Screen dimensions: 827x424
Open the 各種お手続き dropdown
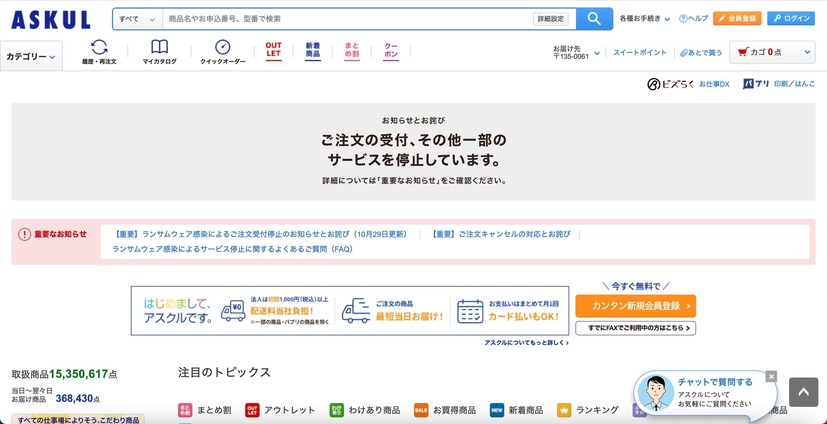click(645, 18)
